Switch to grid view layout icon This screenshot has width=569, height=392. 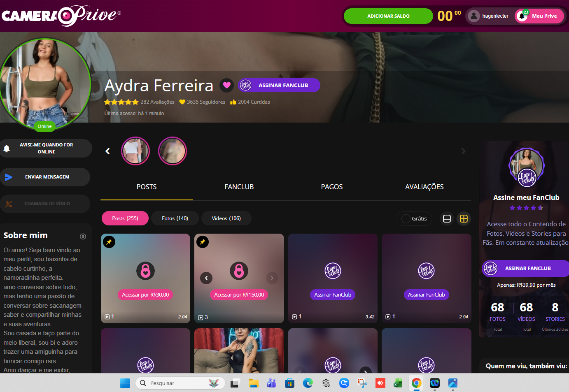[464, 219]
